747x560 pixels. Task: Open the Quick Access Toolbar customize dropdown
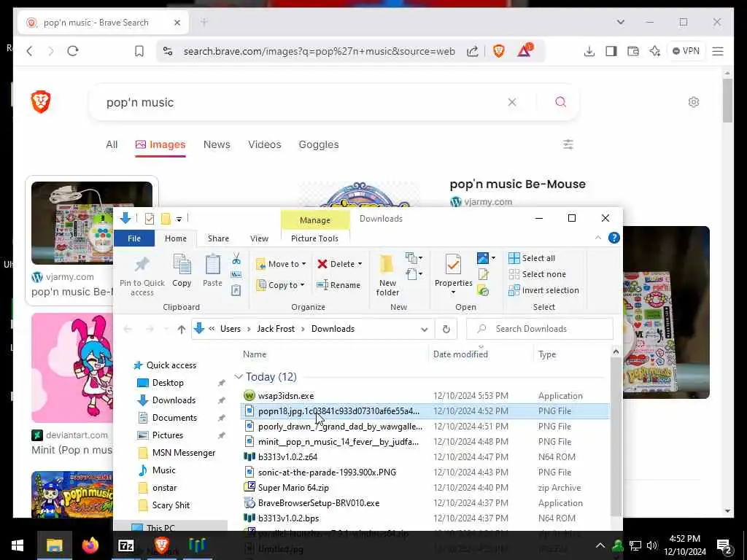[179, 219]
